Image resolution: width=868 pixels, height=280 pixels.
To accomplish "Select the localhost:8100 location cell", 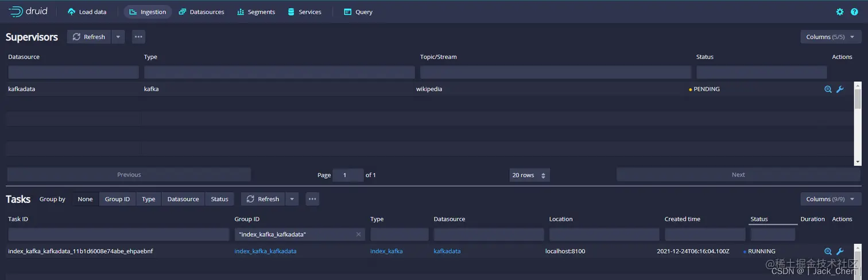I will click(x=565, y=251).
